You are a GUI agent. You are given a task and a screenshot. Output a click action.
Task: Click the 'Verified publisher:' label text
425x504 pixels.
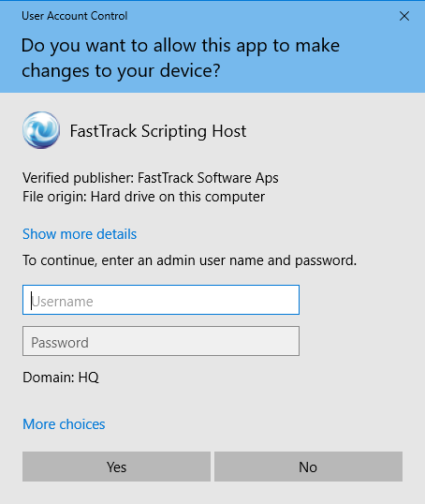[x=78, y=178]
